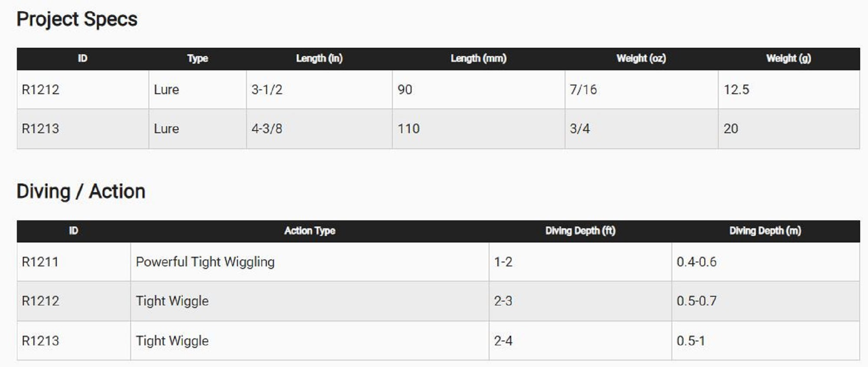The image size is (868, 367).
Task: Select the 2-4 diving depth cell
Action: coord(503,341)
